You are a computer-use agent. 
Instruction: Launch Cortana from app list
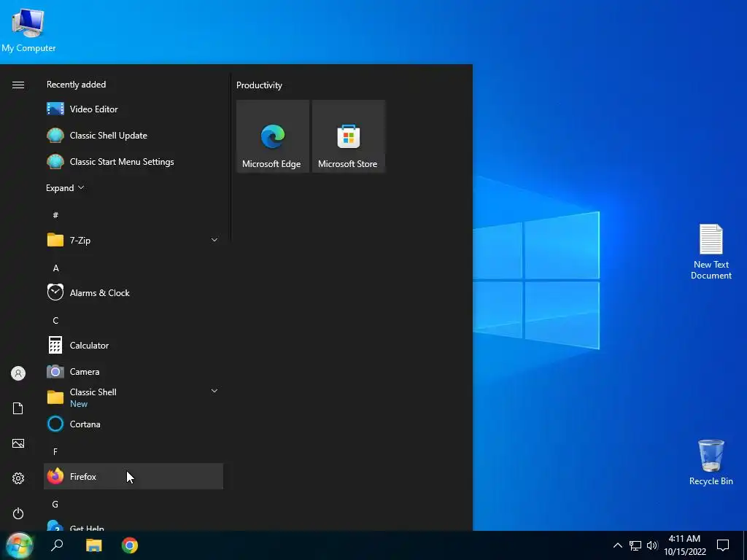133,424
